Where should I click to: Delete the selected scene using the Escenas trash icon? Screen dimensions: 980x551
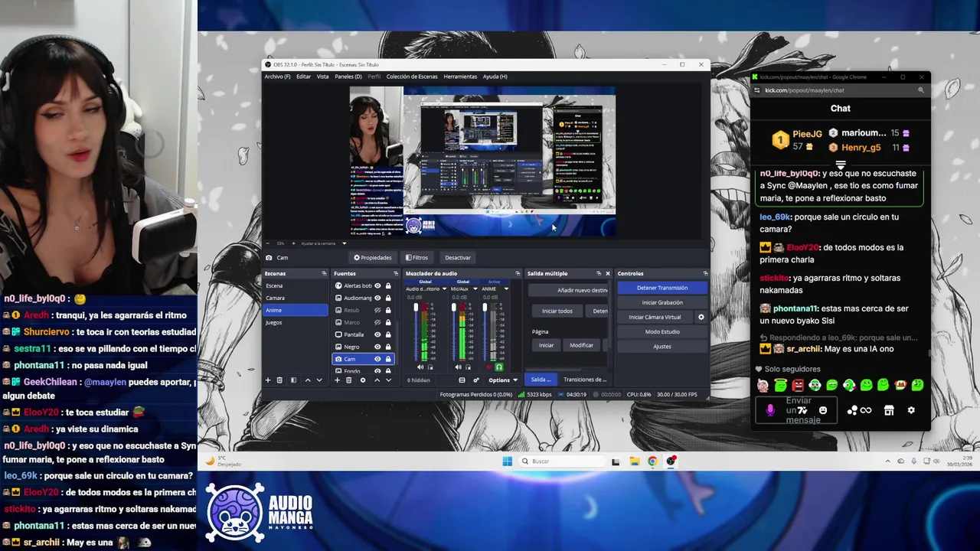(x=279, y=380)
